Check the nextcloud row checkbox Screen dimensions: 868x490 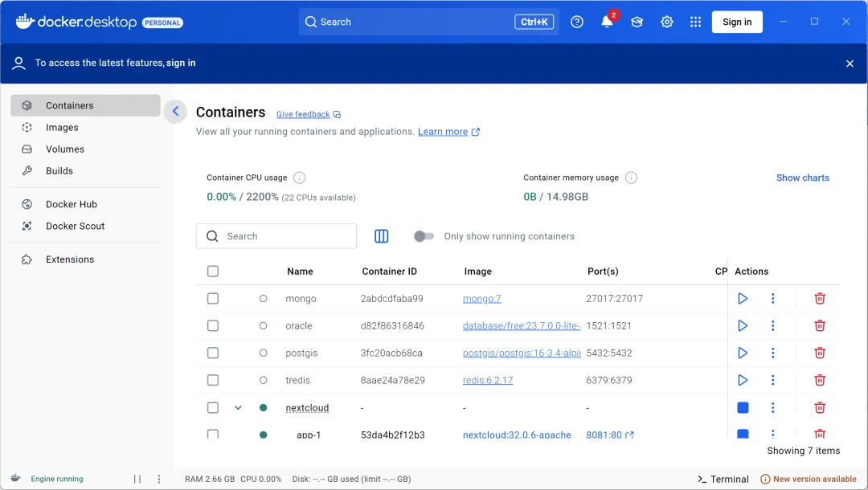(x=212, y=407)
